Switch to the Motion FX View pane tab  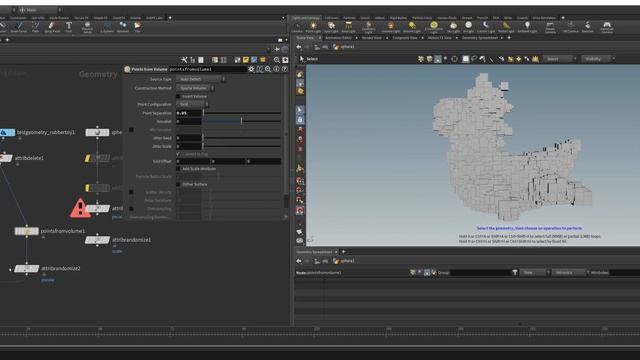click(440, 38)
